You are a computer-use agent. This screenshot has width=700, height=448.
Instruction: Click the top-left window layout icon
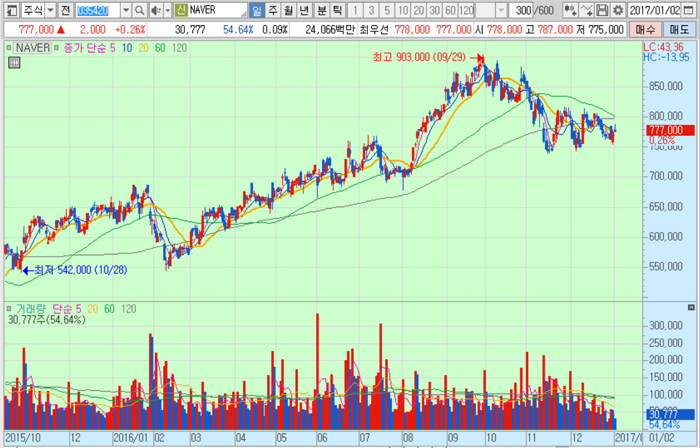10,10
